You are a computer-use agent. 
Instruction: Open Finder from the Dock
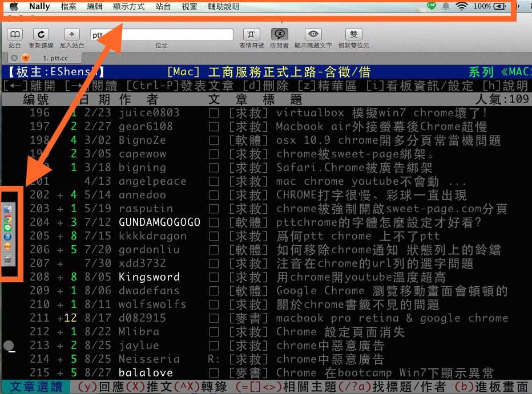(7, 209)
